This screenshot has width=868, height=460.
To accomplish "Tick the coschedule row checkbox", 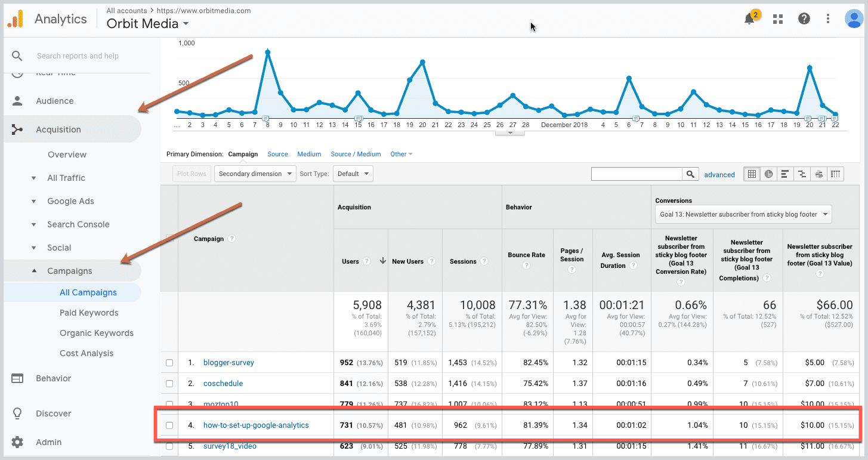I will tap(169, 384).
